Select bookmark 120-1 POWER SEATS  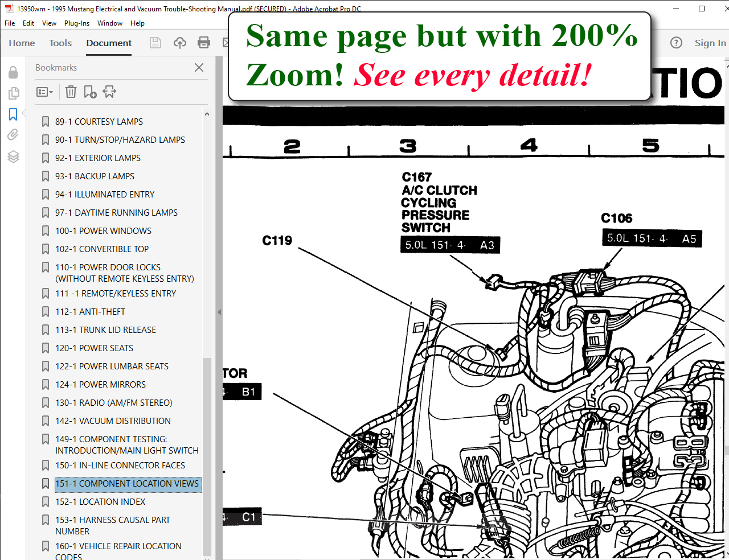(95, 348)
